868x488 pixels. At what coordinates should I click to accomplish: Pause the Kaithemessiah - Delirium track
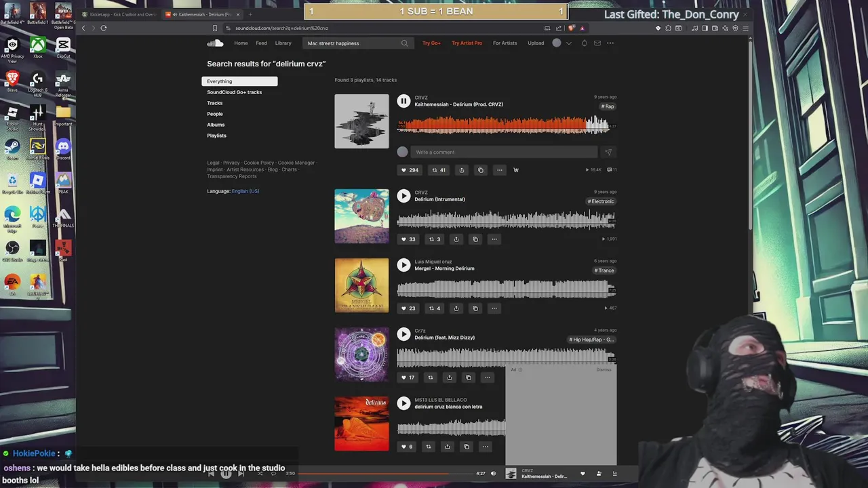[x=403, y=101]
